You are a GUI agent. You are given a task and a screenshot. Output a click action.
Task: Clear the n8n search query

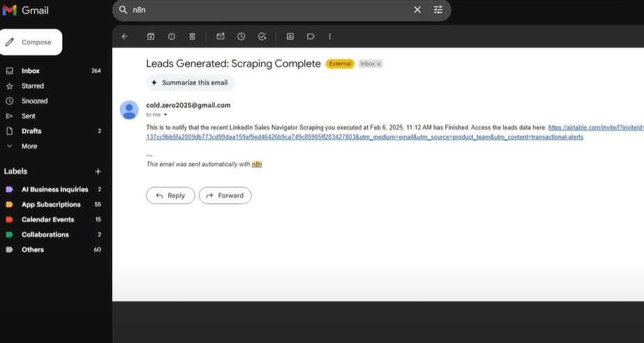click(417, 10)
